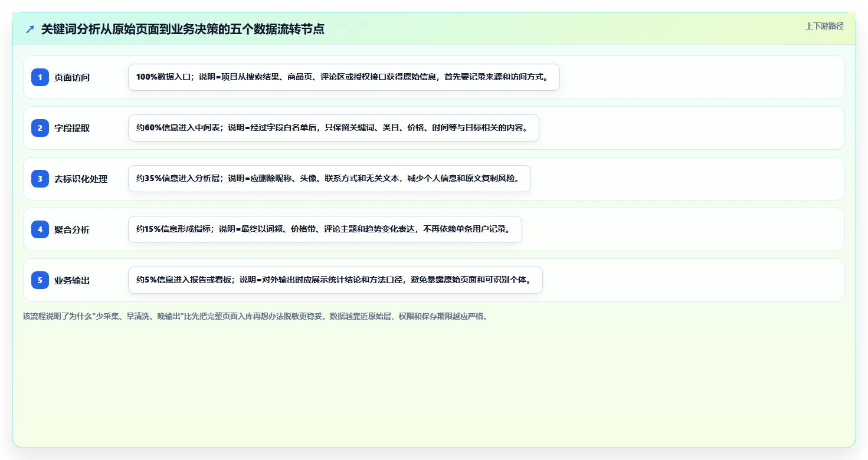This screenshot has width=868, height=460.
Task: Click the heading 关键词分析从原始页面到业务决策的五个数据流转节点
Action: (183, 29)
